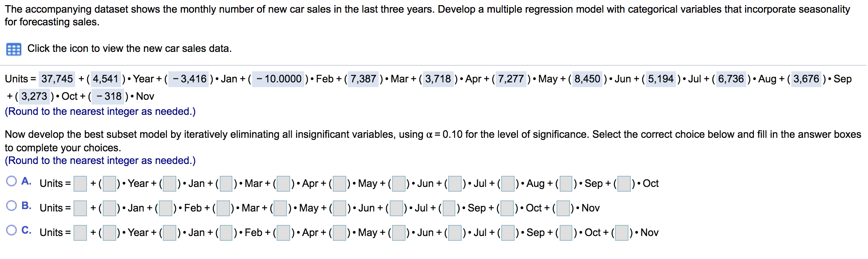Viewport: 868px width, 259px height.
Task: Click the Nov coefficient box in choice B
Action: (562, 208)
